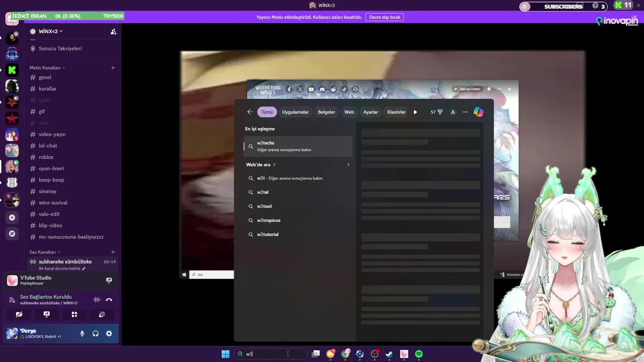Select the w3tool web suggestion
Screen dimensions: 644x362
click(298, 206)
